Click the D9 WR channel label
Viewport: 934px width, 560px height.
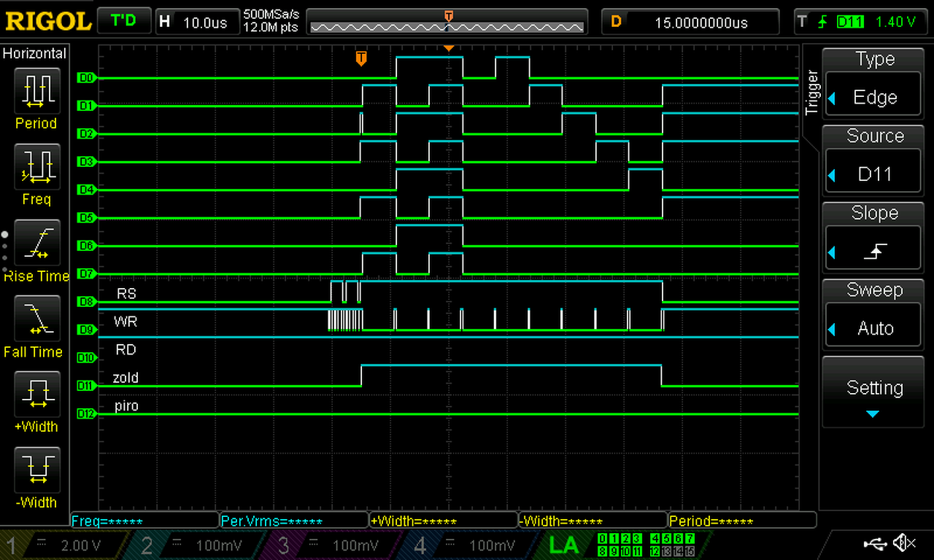(x=85, y=330)
